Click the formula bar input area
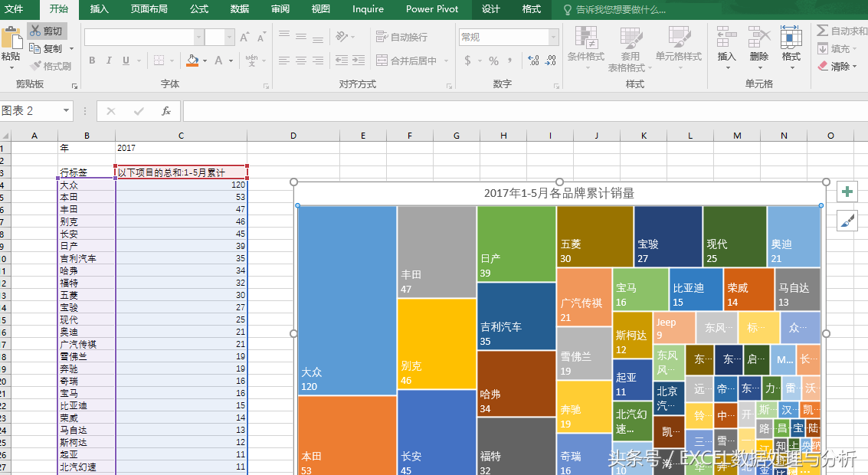 click(x=525, y=111)
